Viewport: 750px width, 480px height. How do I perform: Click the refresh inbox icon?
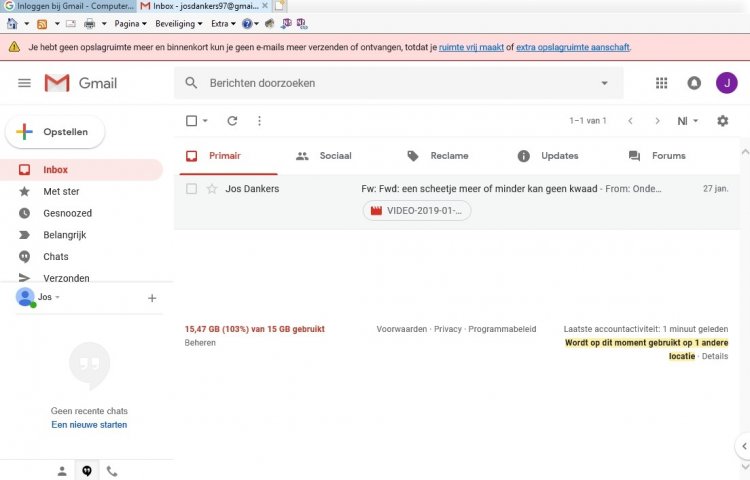click(232, 121)
